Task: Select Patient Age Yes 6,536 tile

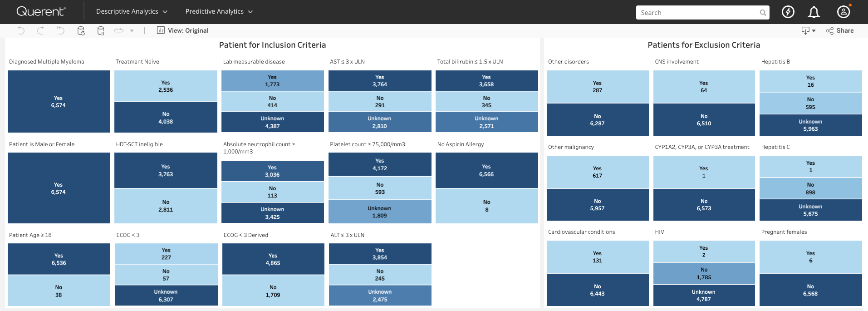Action: click(x=59, y=259)
